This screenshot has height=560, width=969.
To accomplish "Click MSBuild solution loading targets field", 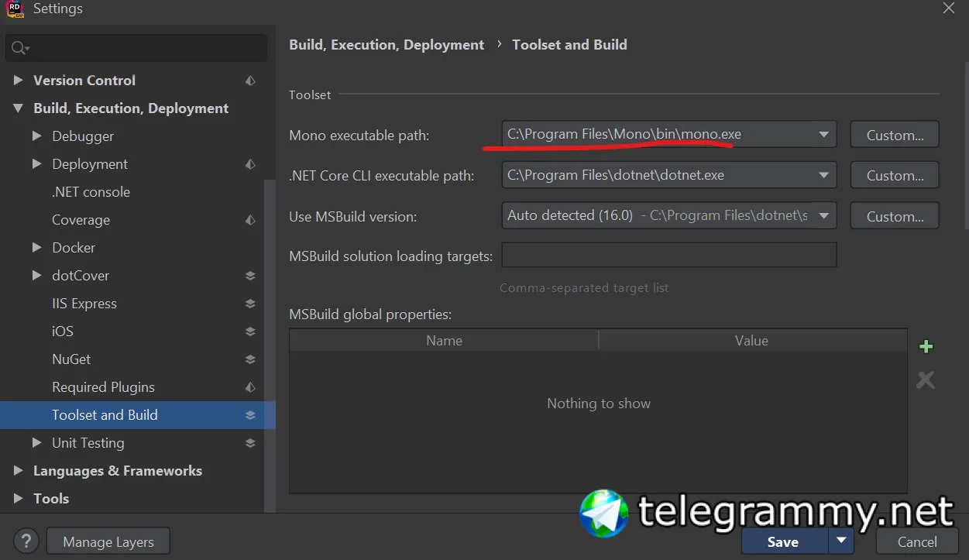I will pos(669,255).
